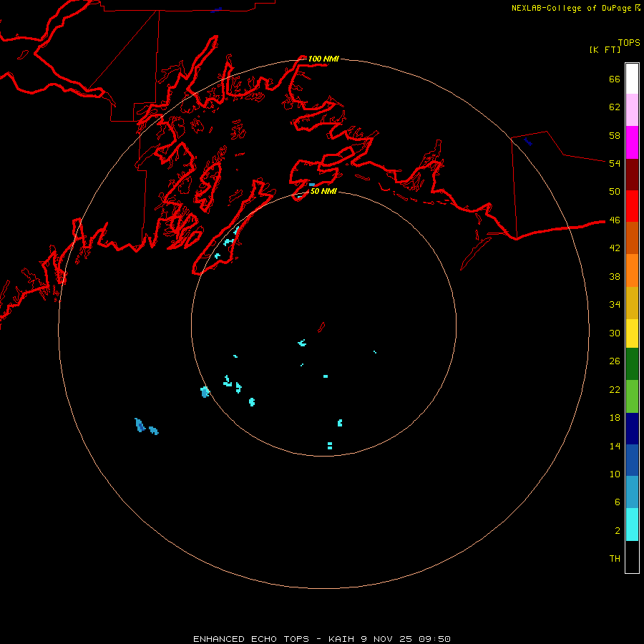
Task: Click the navy legend swatch near 14
Action: coord(632,429)
